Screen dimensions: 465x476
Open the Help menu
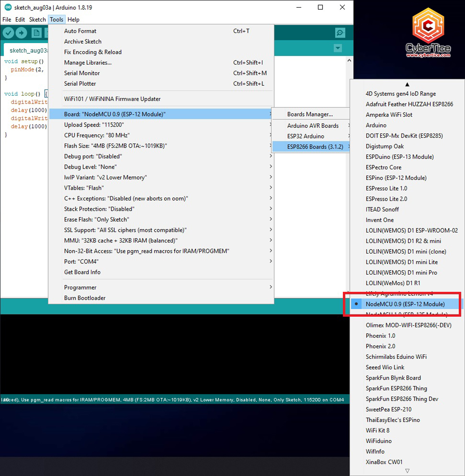point(73,19)
